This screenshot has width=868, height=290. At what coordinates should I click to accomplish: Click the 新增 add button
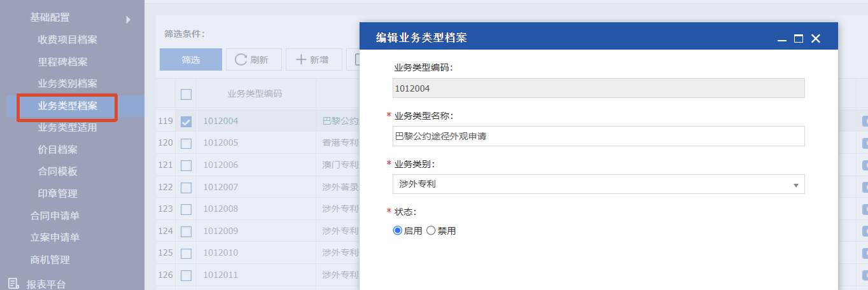pos(312,60)
